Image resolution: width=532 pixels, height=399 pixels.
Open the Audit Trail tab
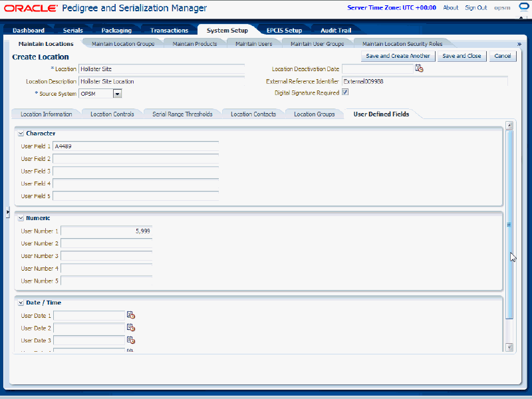(336, 30)
